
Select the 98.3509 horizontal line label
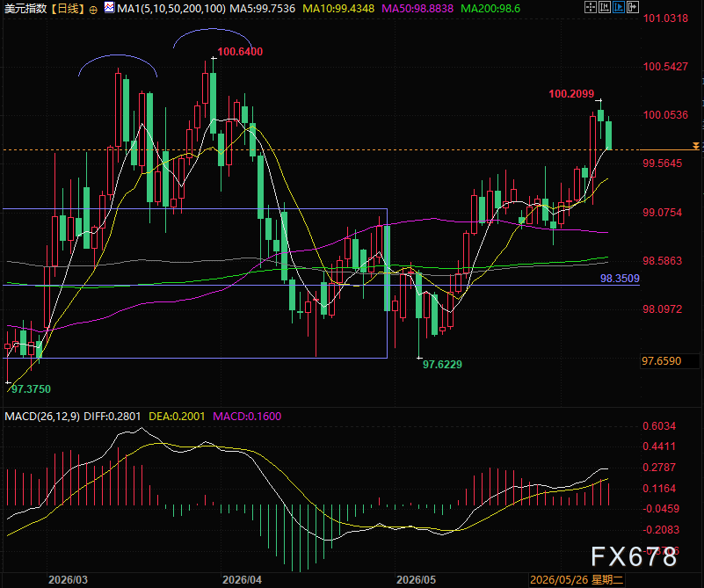click(620, 279)
